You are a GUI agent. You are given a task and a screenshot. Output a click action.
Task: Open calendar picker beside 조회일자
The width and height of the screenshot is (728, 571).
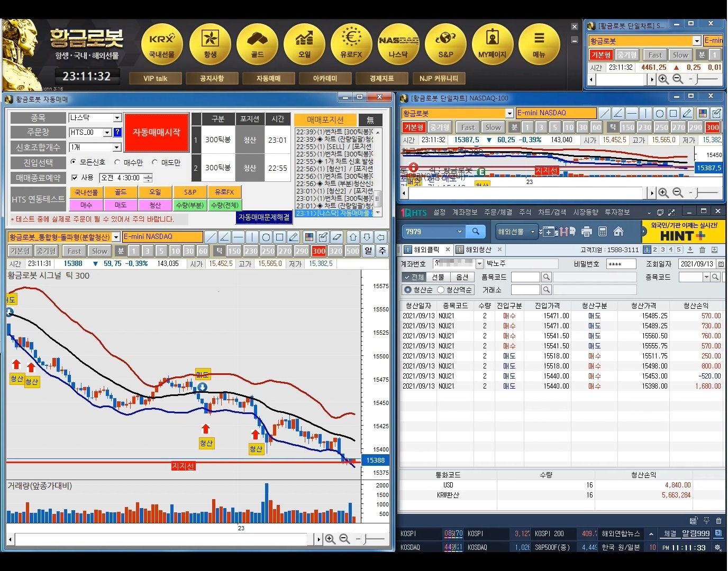[x=721, y=264]
